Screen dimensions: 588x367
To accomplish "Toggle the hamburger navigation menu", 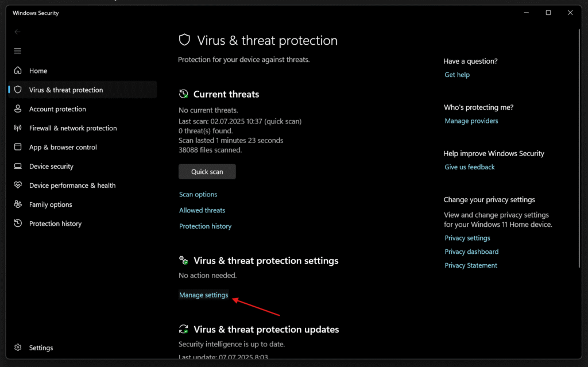I will (17, 51).
